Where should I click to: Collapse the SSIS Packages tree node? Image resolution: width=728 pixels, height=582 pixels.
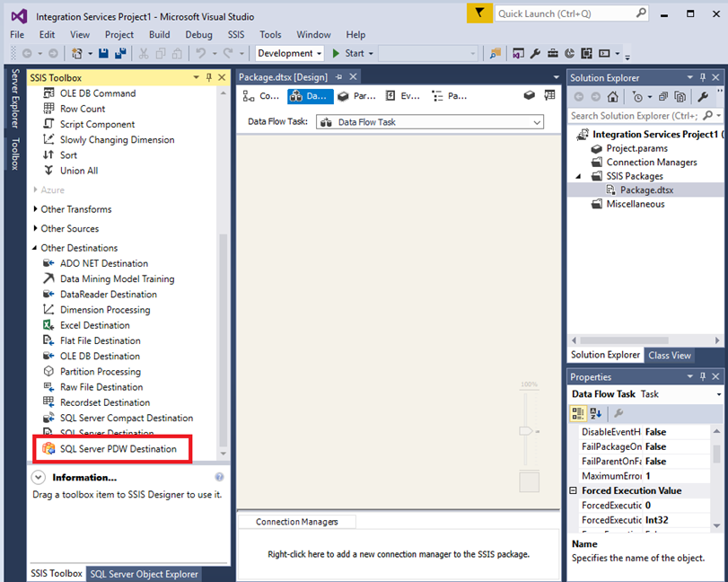578,176
